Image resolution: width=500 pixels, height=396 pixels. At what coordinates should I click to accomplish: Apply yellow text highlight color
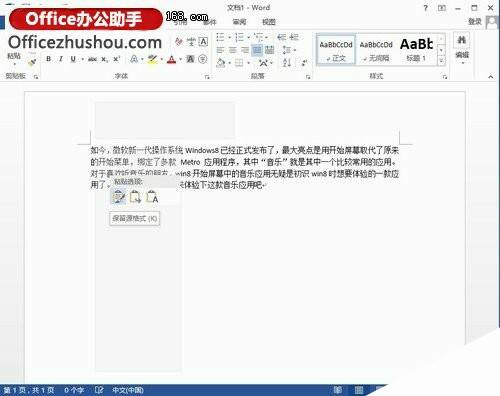tap(153, 59)
